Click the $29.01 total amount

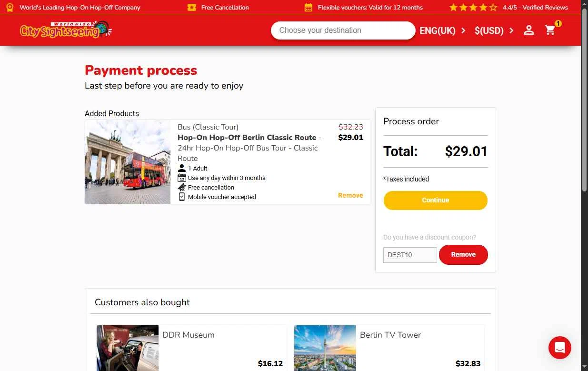[x=466, y=151]
